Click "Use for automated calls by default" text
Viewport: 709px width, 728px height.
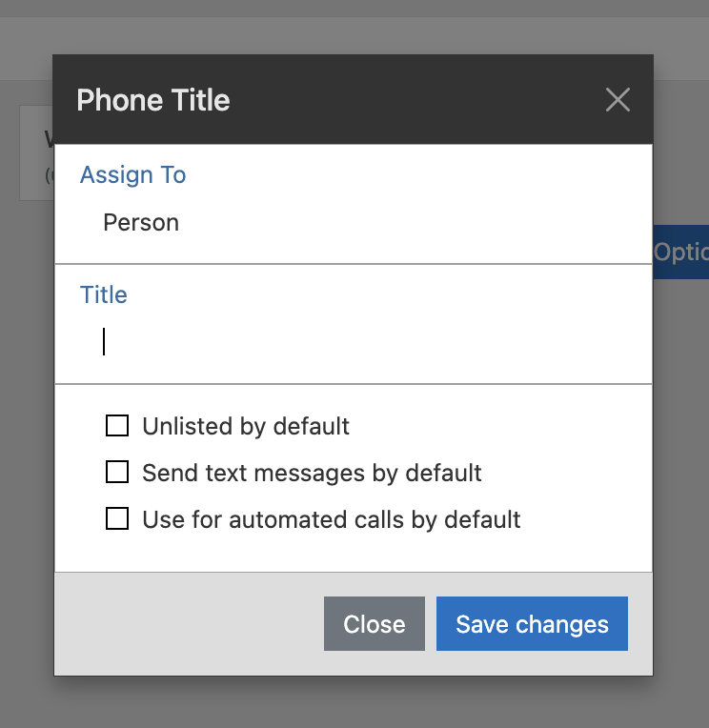point(331,519)
